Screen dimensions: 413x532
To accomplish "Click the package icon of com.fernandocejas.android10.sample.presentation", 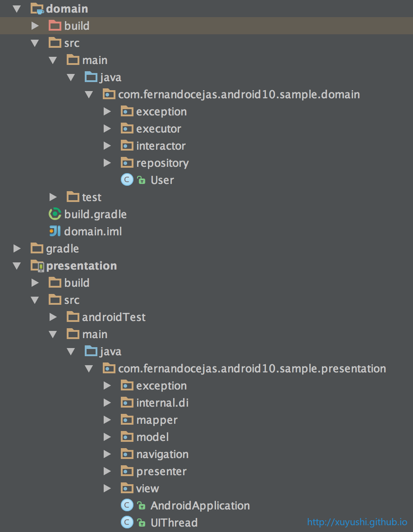I will point(109,368).
